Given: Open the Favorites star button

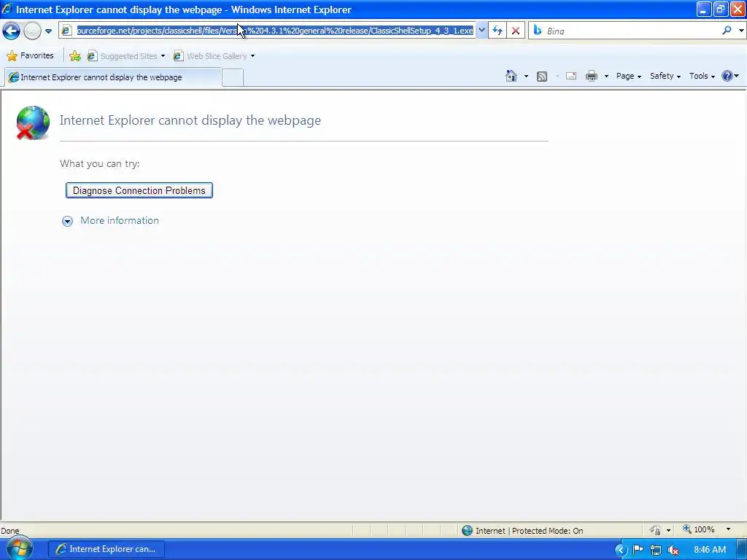Looking at the screenshot, I should (x=30, y=55).
